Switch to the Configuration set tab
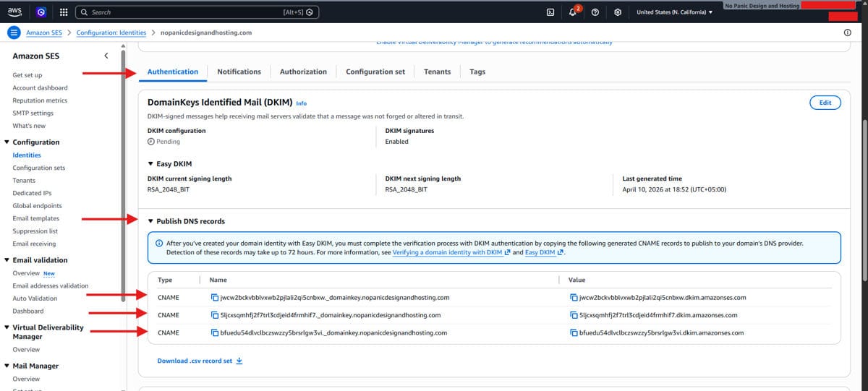The height and width of the screenshot is (391, 868). click(375, 72)
